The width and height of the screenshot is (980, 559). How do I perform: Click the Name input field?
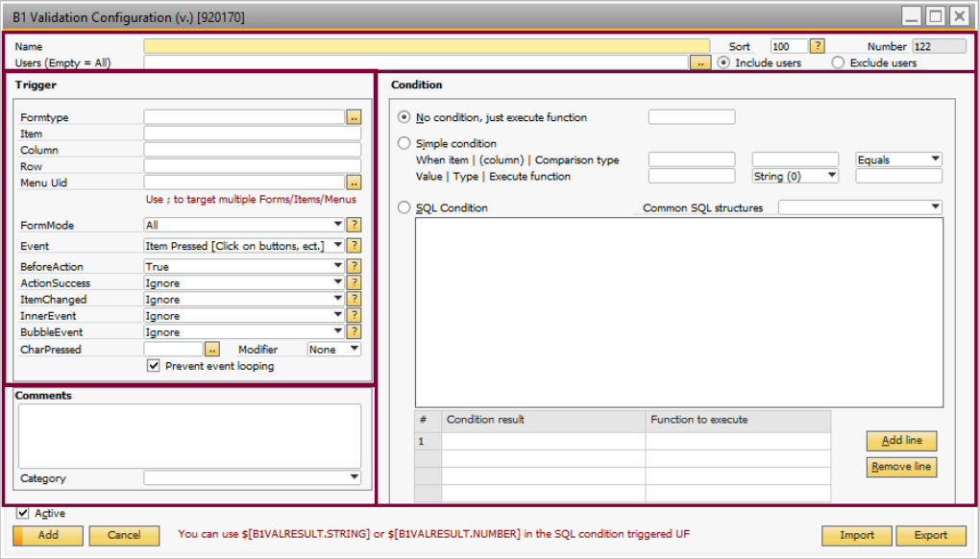(427, 46)
